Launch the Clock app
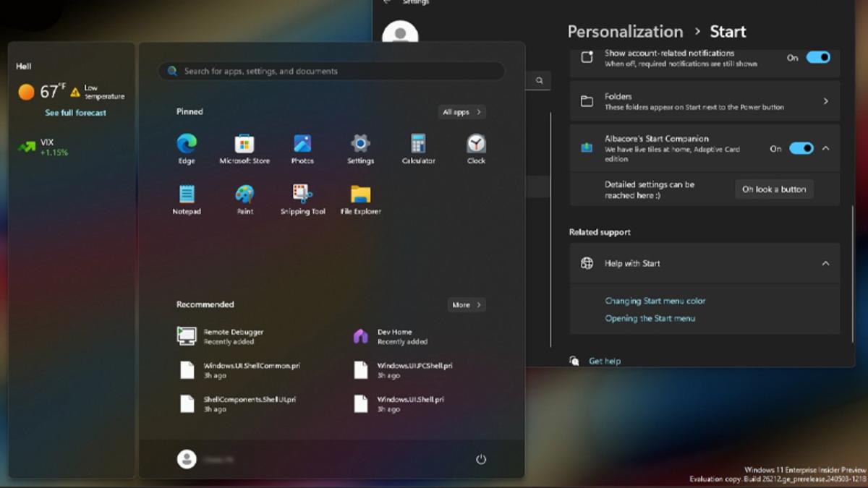 pos(476,144)
